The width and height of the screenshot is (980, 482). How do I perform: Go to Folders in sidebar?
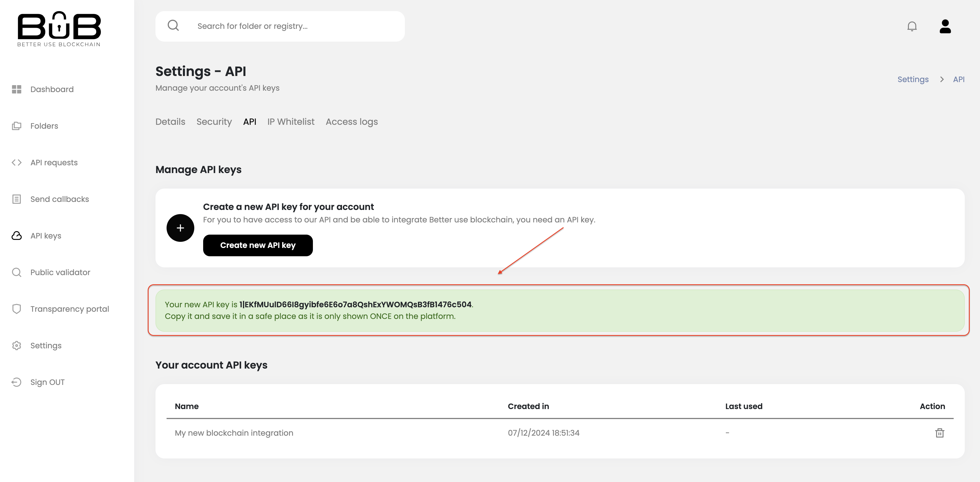click(44, 126)
